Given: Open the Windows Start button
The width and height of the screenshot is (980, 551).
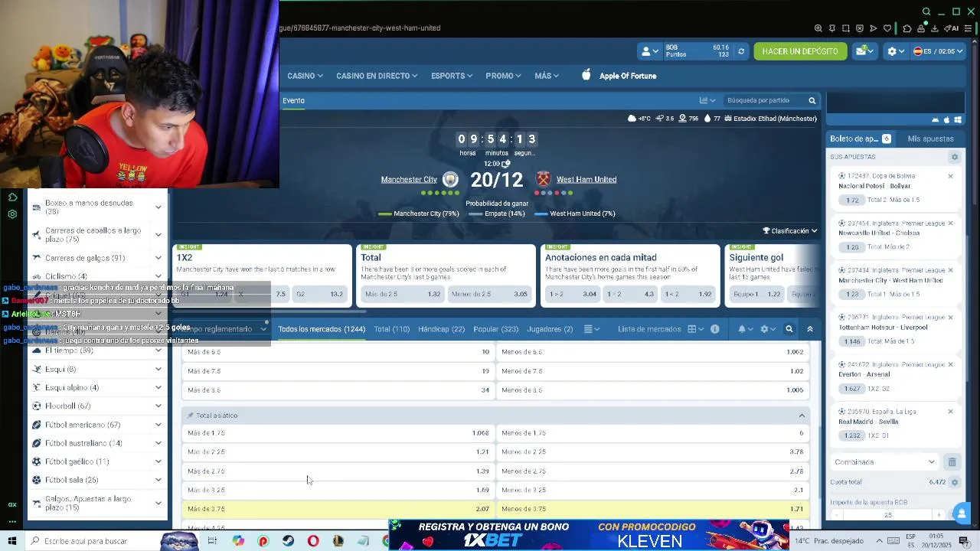Looking at the screenshot, I should click(12, 541).
